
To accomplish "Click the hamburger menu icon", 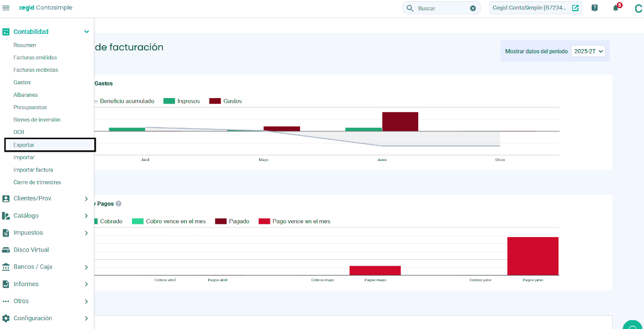I will click(x=6, y=8).
